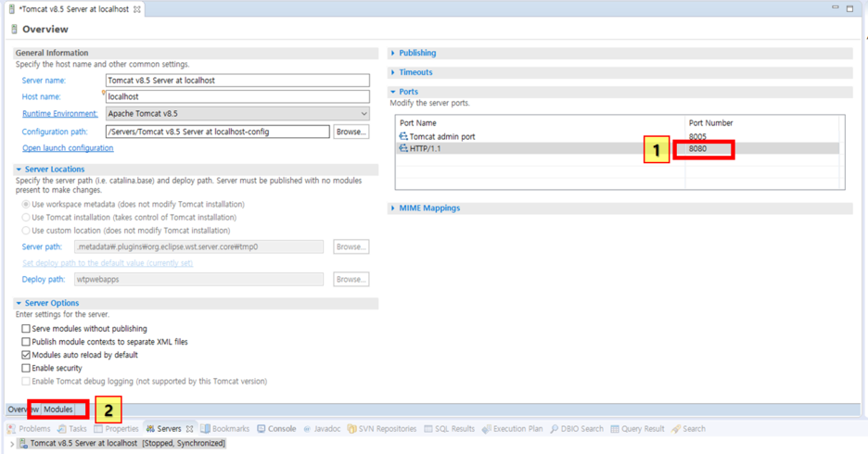Screen dimensions: 868x454
Task: Click the Port Name column header
Action: [418, 122]
